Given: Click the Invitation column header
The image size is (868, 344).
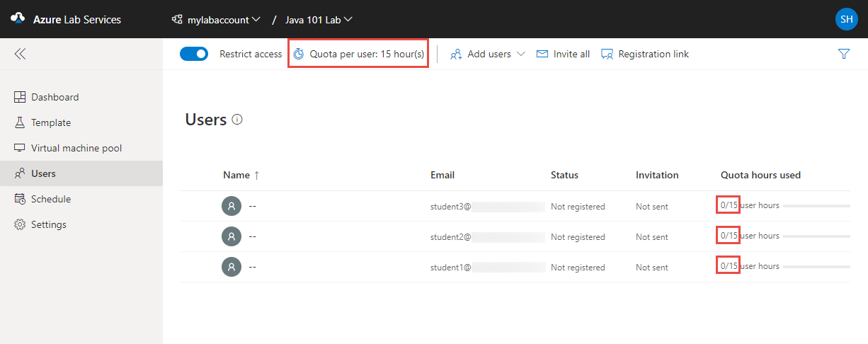Looking at the screenshot, I should (x=657, y=175).
